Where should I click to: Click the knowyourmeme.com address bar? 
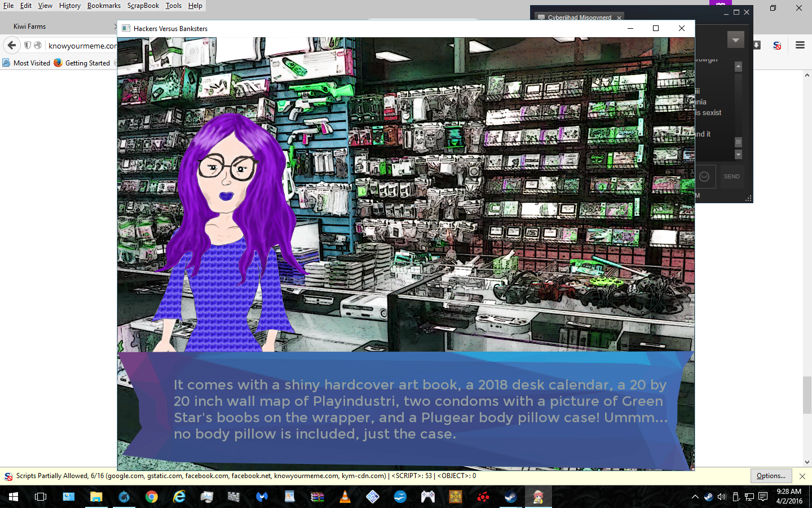(82, 46)
